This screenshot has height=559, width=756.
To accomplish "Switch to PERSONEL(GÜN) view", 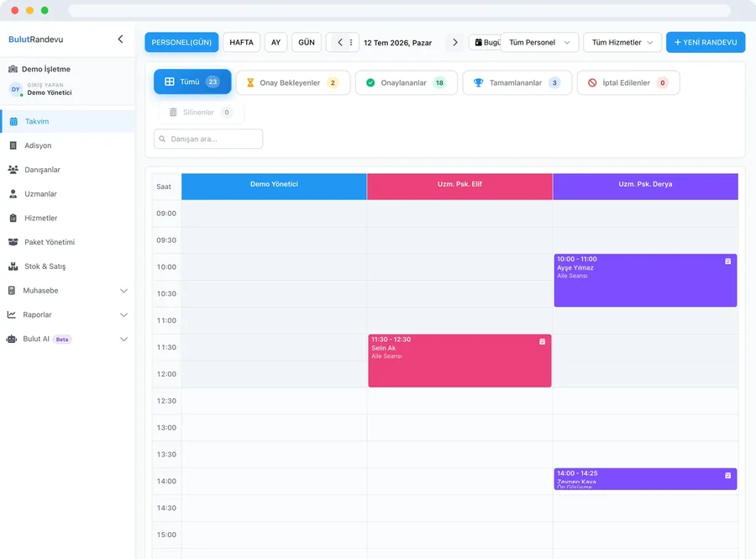I will click(181, 42).
